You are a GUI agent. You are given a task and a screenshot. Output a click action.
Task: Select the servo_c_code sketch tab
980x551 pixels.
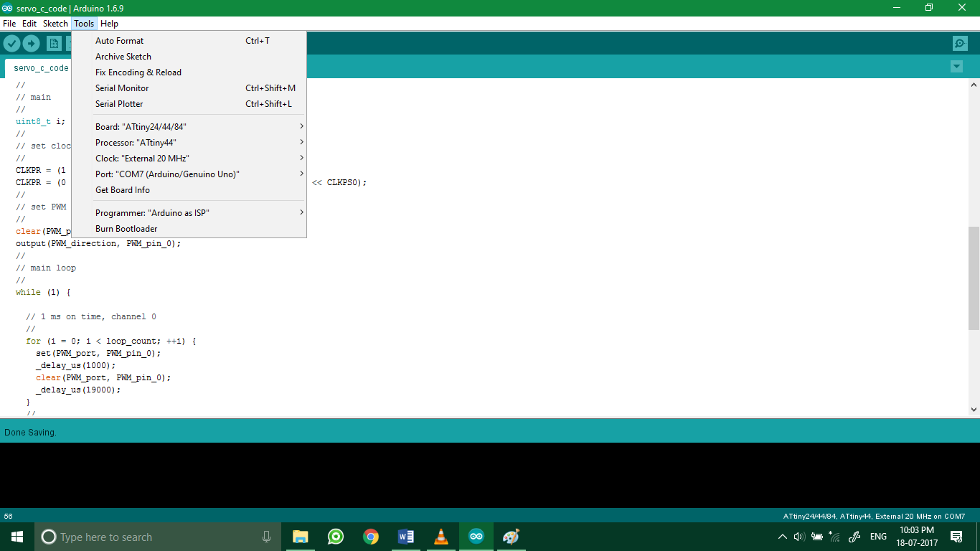coord(41,68)
